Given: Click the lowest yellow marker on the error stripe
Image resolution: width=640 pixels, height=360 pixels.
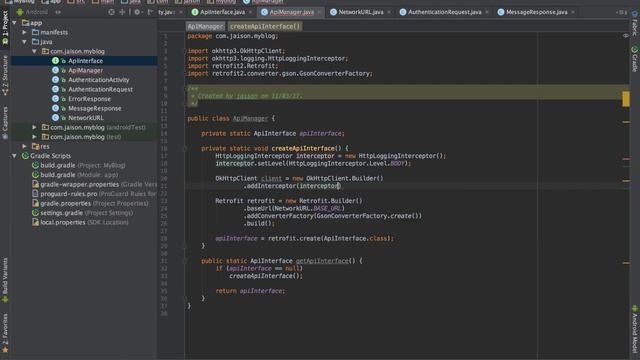Looking at the screenshot, I should [x=626, y=263].
